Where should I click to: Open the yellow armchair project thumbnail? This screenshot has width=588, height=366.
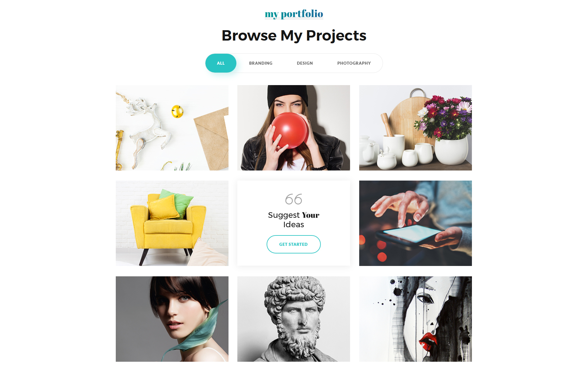(172, 223)
